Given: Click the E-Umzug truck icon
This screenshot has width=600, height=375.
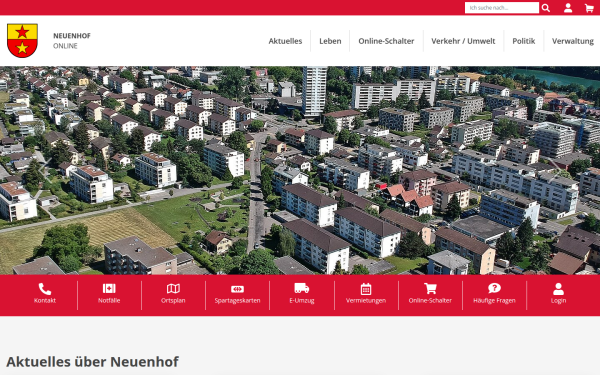Looking at the screenshot, I should (302, 288).
